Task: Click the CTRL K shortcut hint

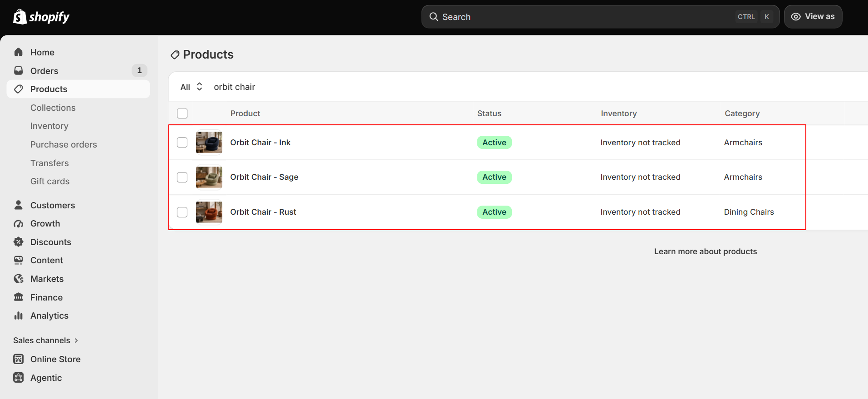Action: (755, 17)
